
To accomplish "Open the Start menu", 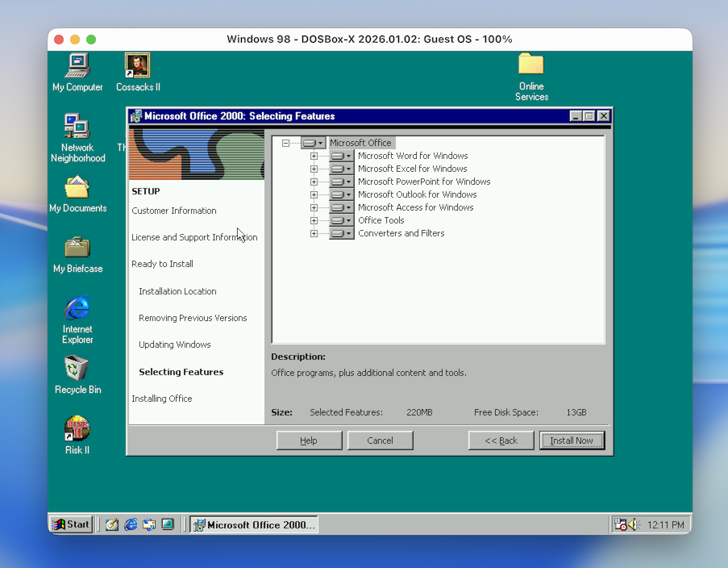I will tap(71, 524).
